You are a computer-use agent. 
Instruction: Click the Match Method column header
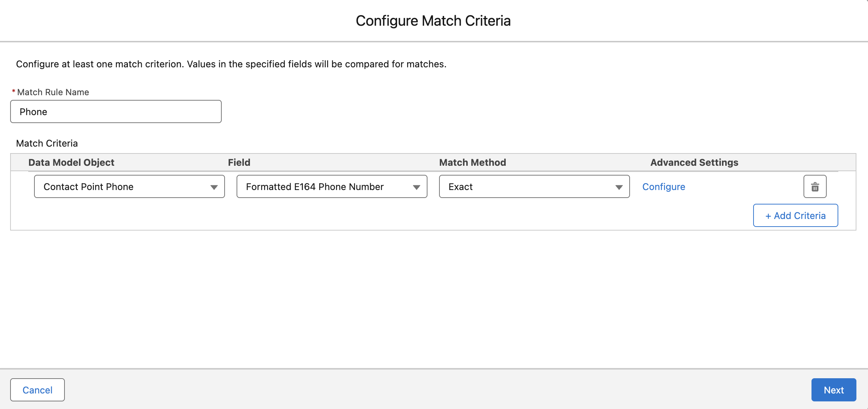click(x=472, y=163)
